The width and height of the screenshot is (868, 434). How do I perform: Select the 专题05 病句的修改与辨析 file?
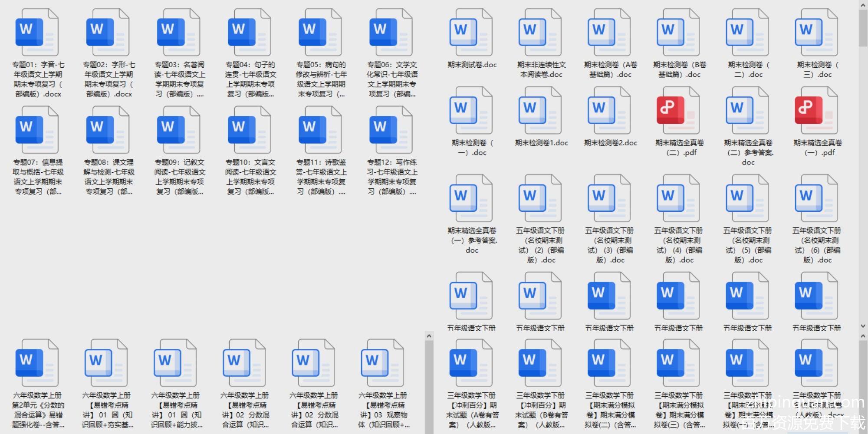click(x=320, y=33)
